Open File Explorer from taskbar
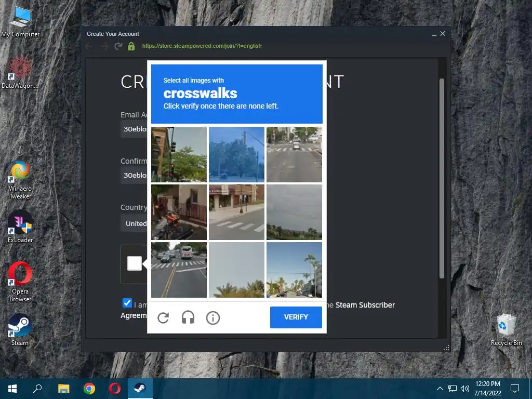This screenshot has height=399, width=532. pos(63,389)
